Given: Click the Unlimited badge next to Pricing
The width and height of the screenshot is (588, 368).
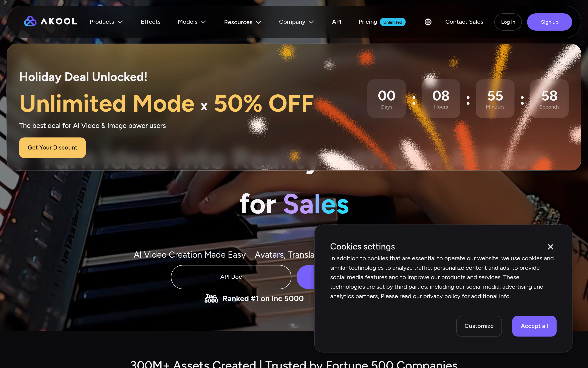Looking at the screenshot, I should point(393,22).
